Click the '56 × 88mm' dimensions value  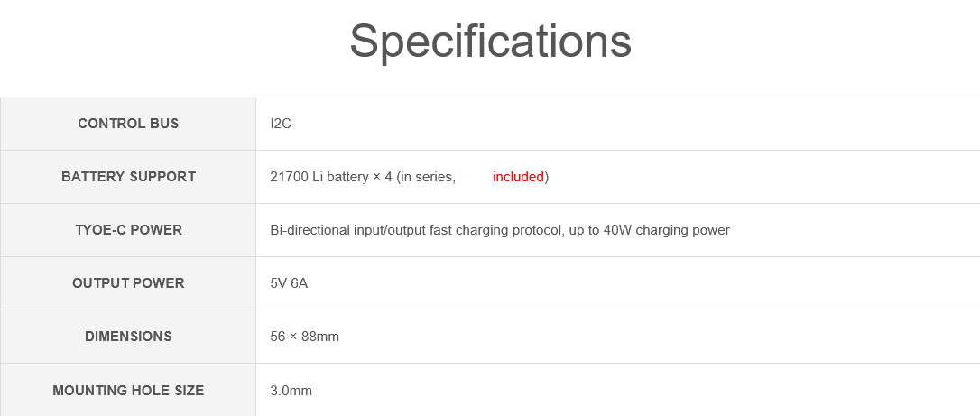pos(304,336)
